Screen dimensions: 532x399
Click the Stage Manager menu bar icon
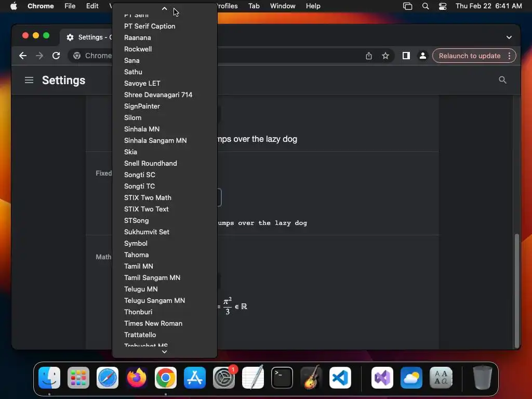pyautogui.click(x=407, y=6)
